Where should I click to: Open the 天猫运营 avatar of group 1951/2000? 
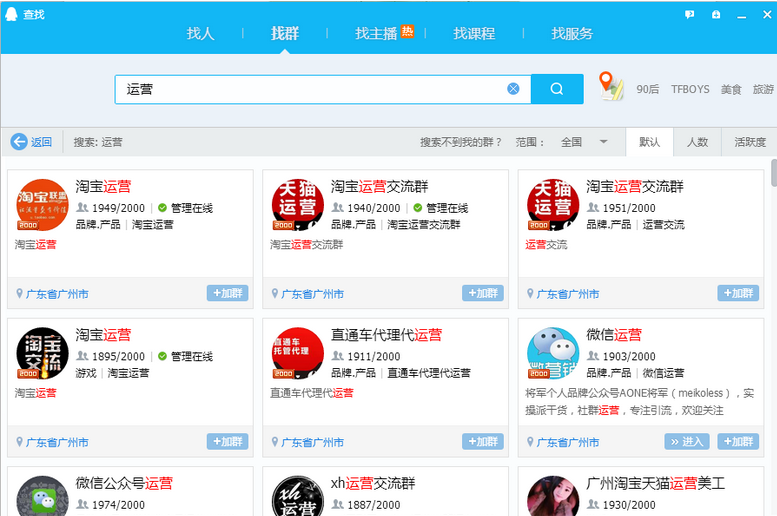pos(553,205)
